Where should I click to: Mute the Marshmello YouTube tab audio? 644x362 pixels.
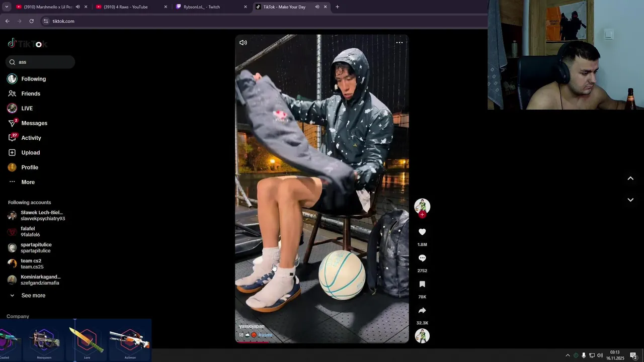77,7
